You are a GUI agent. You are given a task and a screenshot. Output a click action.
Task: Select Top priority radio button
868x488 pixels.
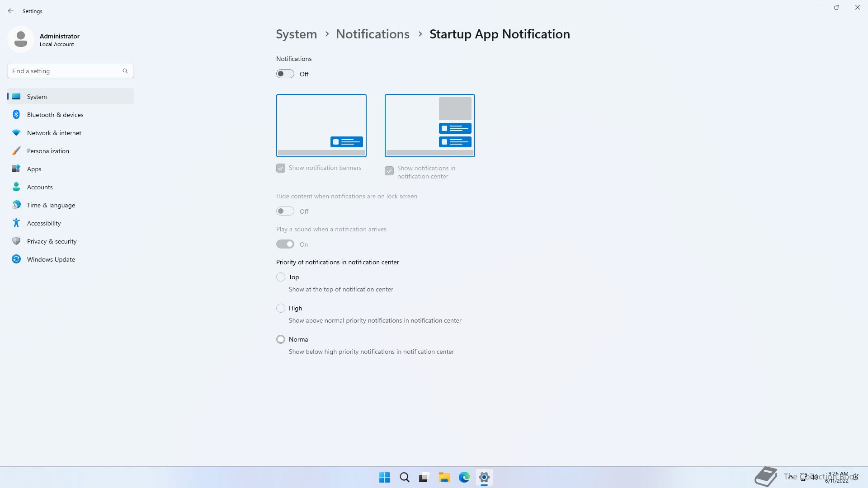281,277
